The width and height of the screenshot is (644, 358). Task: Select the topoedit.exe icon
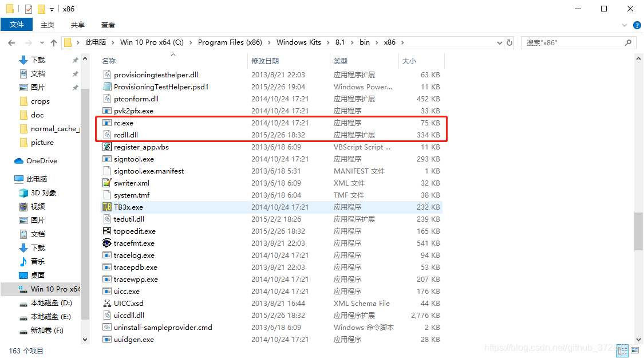(107, 231)
